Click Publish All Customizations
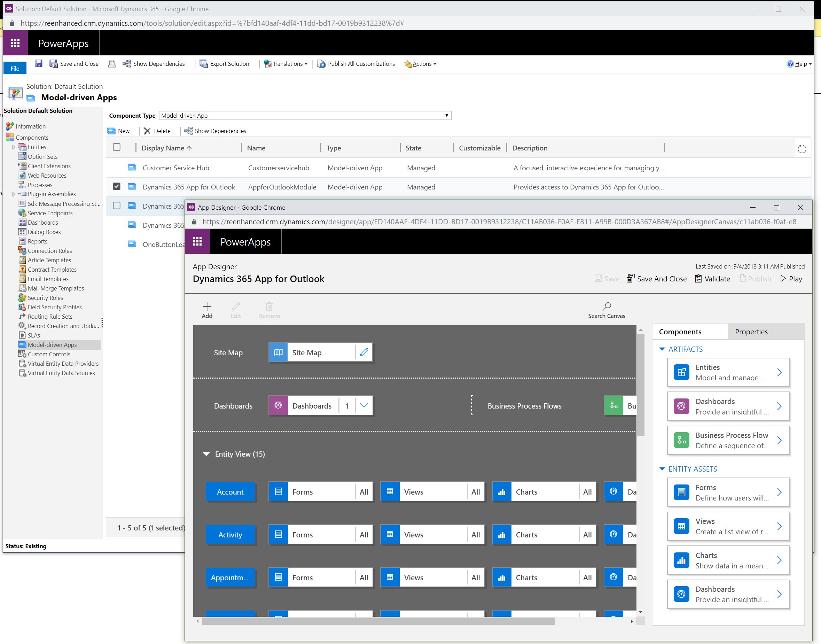Image resolution: width=821 pixels, height=644 pixels. point(356,64)
